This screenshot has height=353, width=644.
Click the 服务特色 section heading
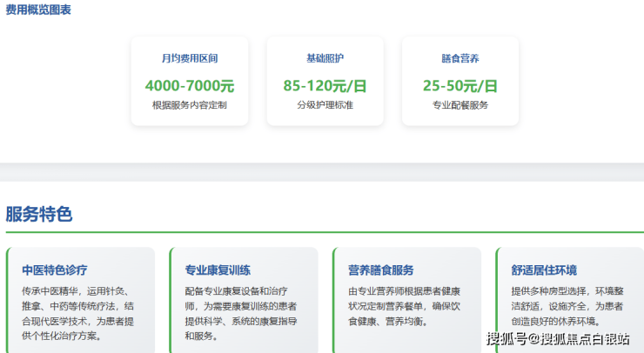pyautogui.click(x=39, y=214)
